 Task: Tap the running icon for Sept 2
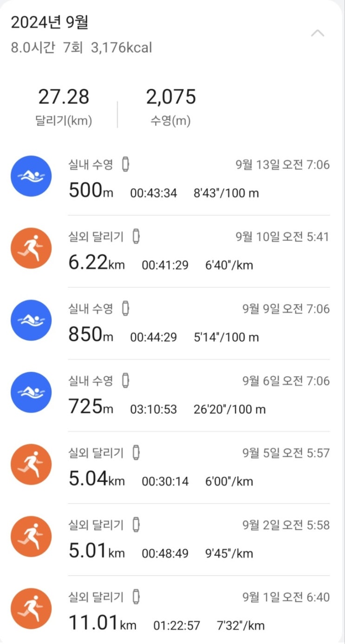pyautogui.click(x=31, y=537)
